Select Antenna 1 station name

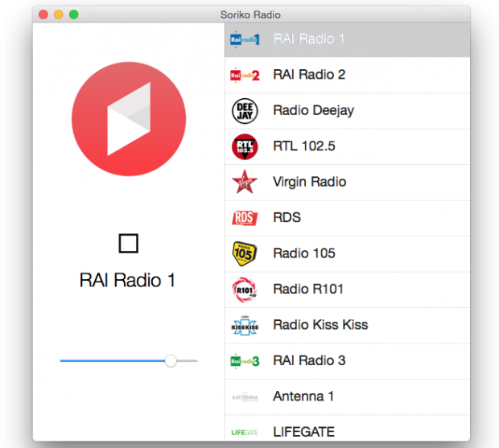(x=303, y=397)
